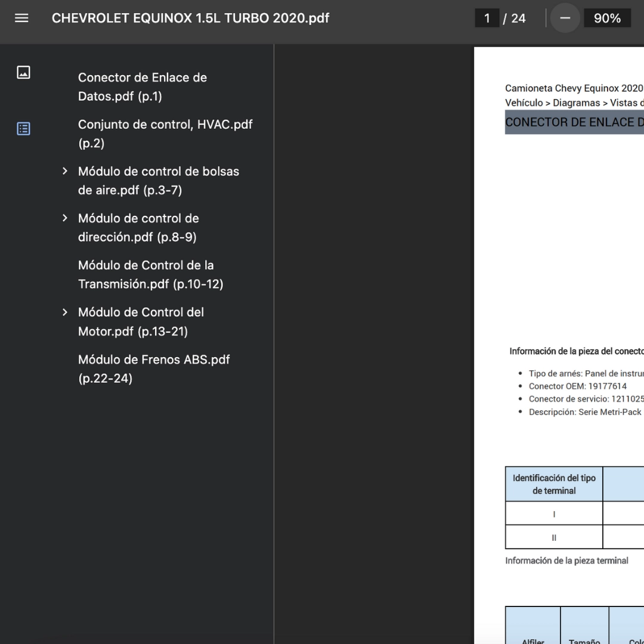Edit the current page number field
644x644 pixels.
coord(487,18)
